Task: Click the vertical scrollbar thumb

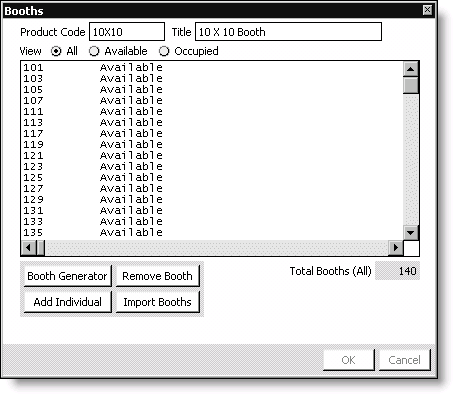Action: tap(411, 85)
